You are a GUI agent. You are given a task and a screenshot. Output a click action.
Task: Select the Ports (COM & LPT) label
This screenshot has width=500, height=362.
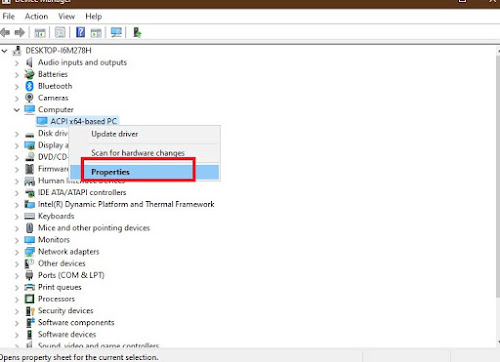71,275
